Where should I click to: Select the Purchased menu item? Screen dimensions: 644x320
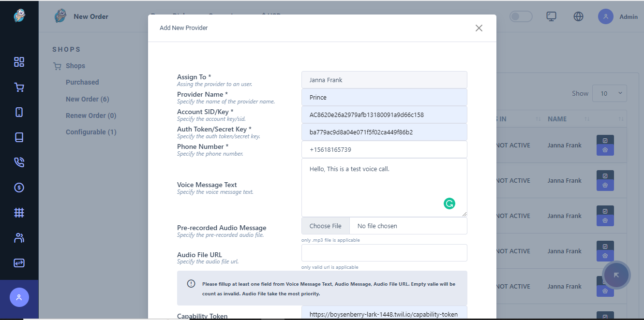coord(82,82)
